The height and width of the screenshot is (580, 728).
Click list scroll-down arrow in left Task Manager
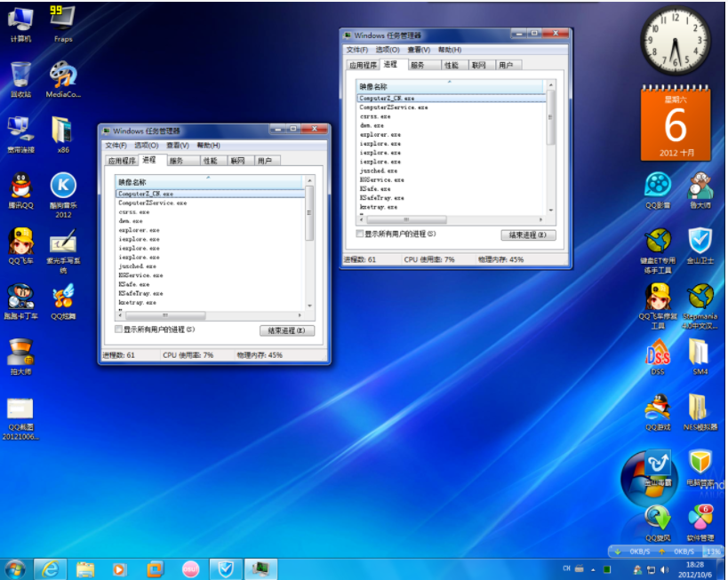[x=309, y=306]
